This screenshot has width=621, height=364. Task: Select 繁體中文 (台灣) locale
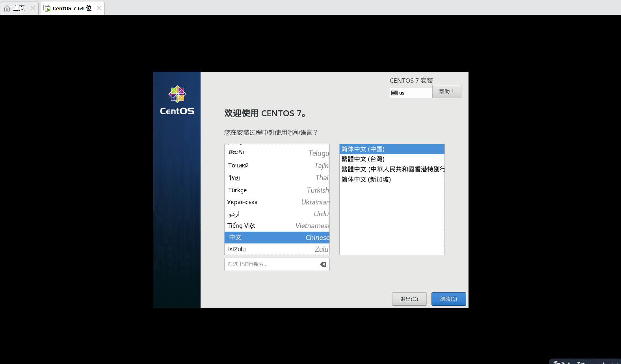(x=392, y=159)
